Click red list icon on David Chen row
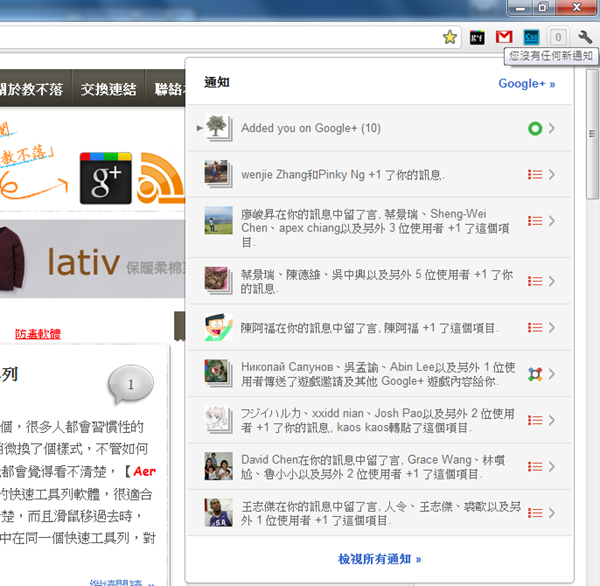The image size is (600, 586). pyautogui.click(x=535, y=467)
